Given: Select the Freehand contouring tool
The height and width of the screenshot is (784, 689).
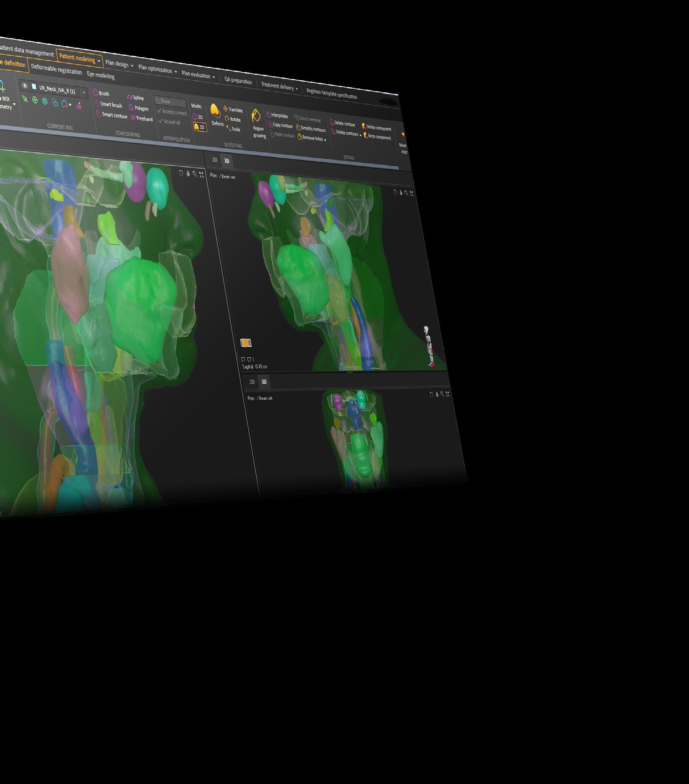Looking at the screenshot, I should [x=142, y=118].
